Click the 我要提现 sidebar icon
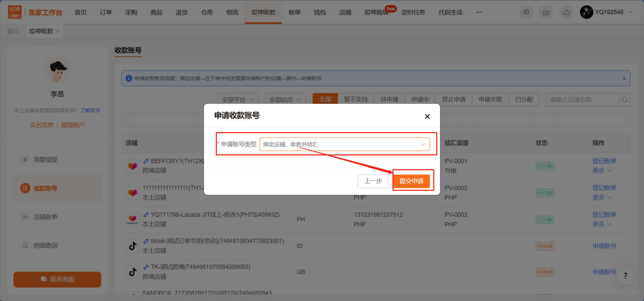 pos(25,159)
